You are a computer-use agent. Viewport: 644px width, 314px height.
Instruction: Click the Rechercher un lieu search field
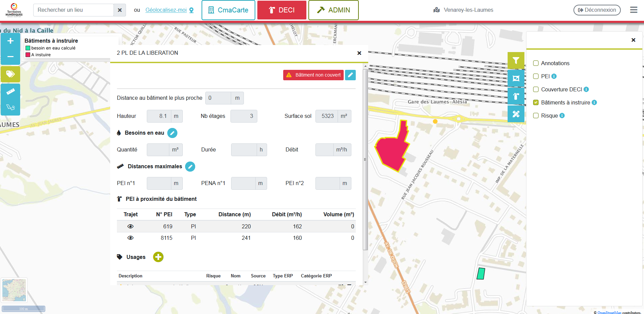pyautogui.click(x=73, y=10)
